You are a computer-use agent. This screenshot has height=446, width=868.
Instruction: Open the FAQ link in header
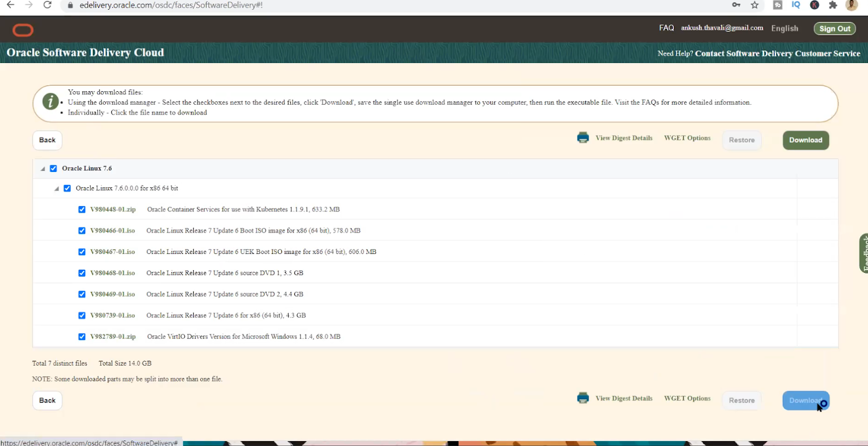coord(666,28)
